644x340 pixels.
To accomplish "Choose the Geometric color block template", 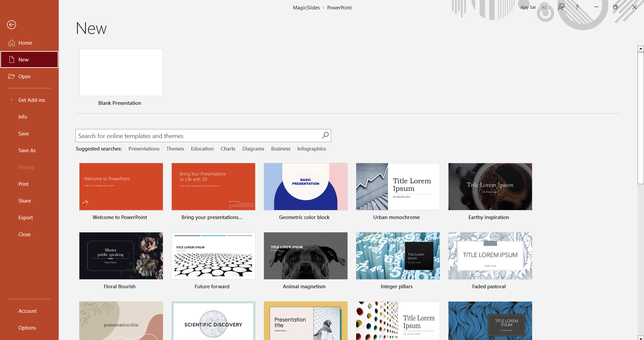I will 306,187.
